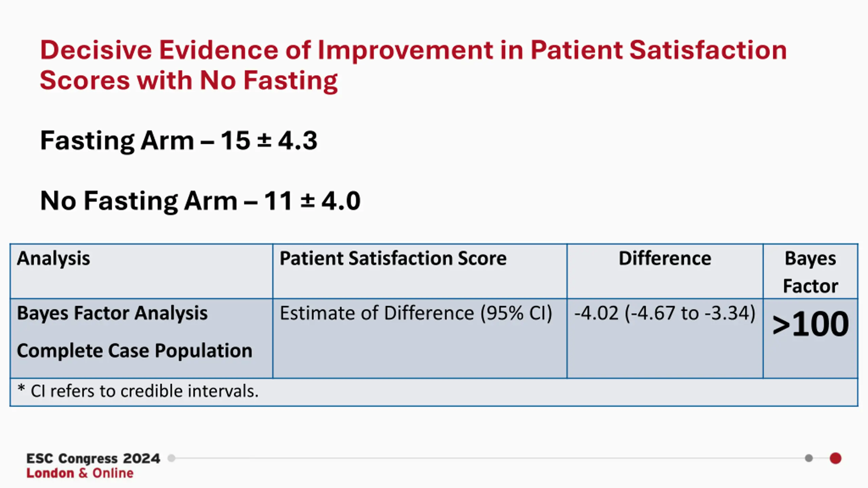Click the 'Bayes Factor' column header

click(x=810, y=271)
